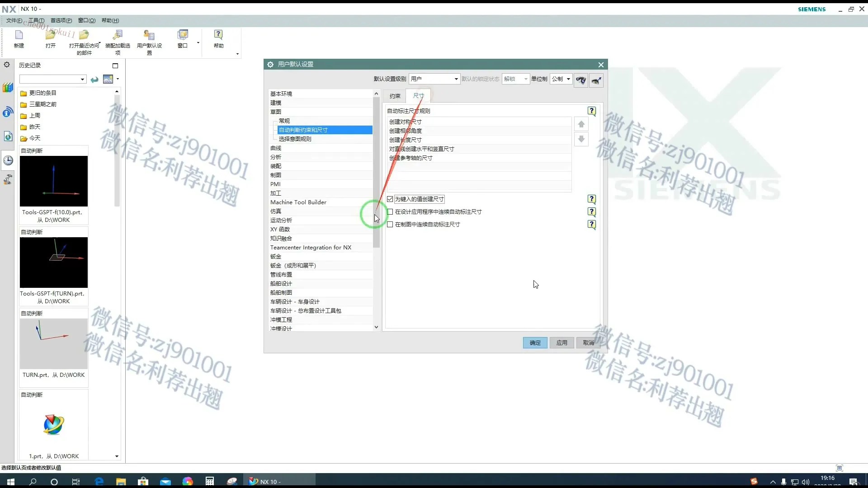Open the History palette clock icon in sidebar
The height and width of the screenshot is (488, 868).
click(8, 160)
